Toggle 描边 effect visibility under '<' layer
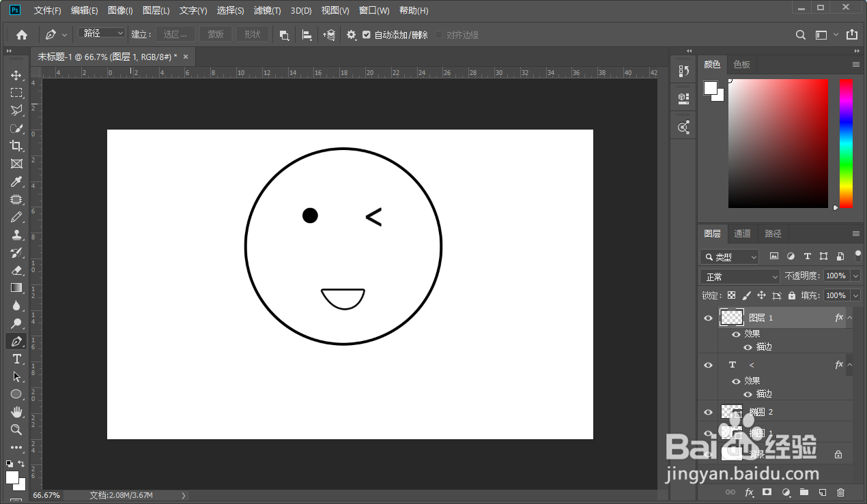The width and height of the screenshot is (867, 504). [x=748, y=394]
